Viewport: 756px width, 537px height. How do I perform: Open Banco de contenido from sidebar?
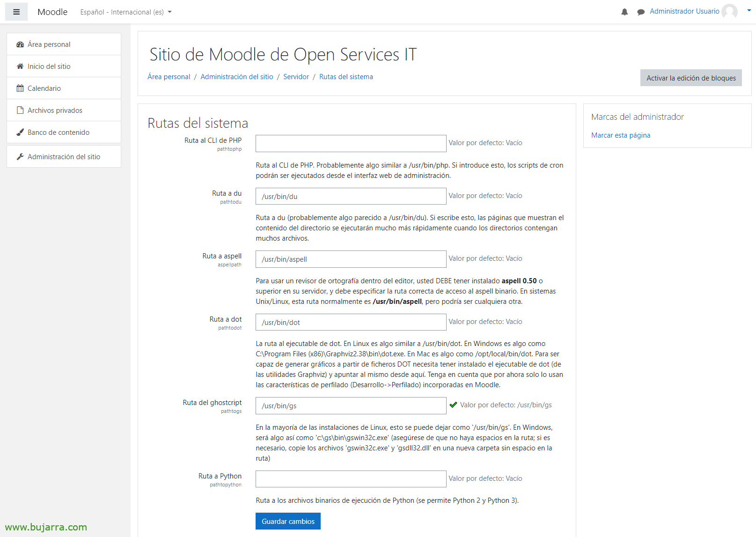[x=64, y=132]
